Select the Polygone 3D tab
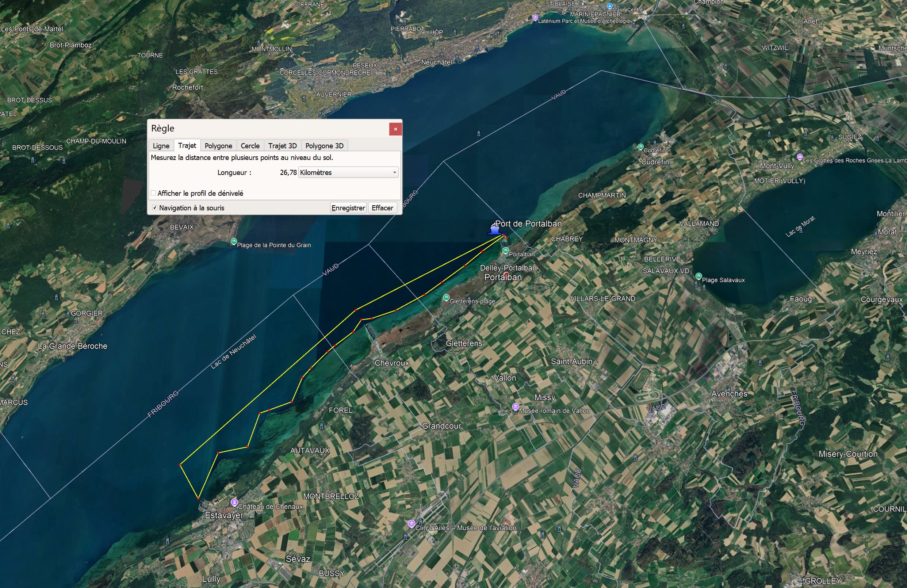Screen dimensions: 907x588 (324, 146)
